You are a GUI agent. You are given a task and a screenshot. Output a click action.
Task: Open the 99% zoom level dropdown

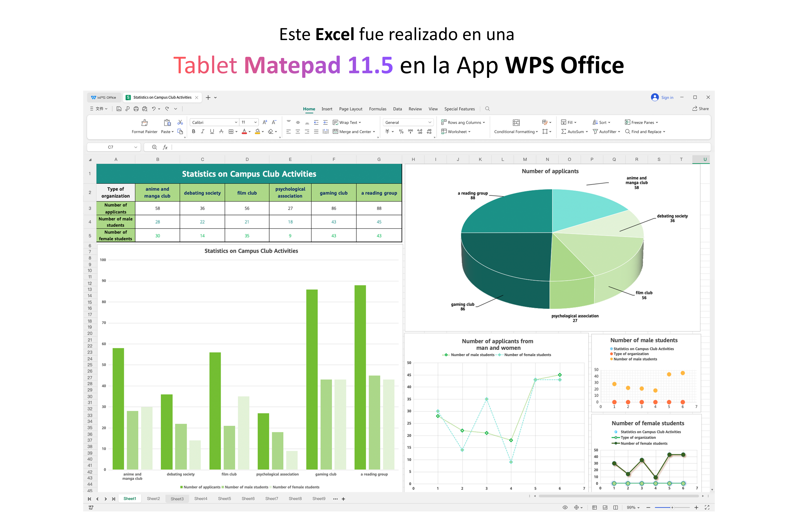[633, 507]
